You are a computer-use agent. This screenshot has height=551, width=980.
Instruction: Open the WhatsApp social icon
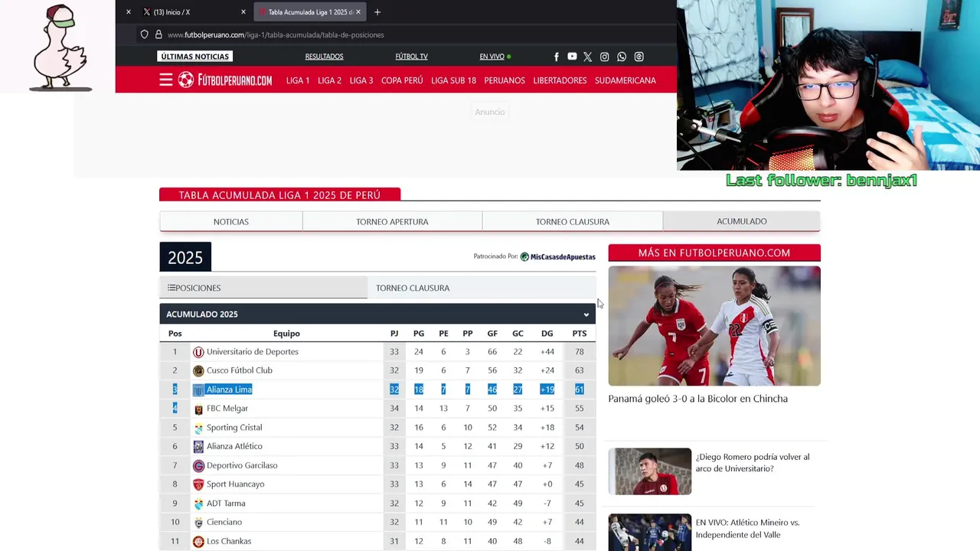pos(622,57)
